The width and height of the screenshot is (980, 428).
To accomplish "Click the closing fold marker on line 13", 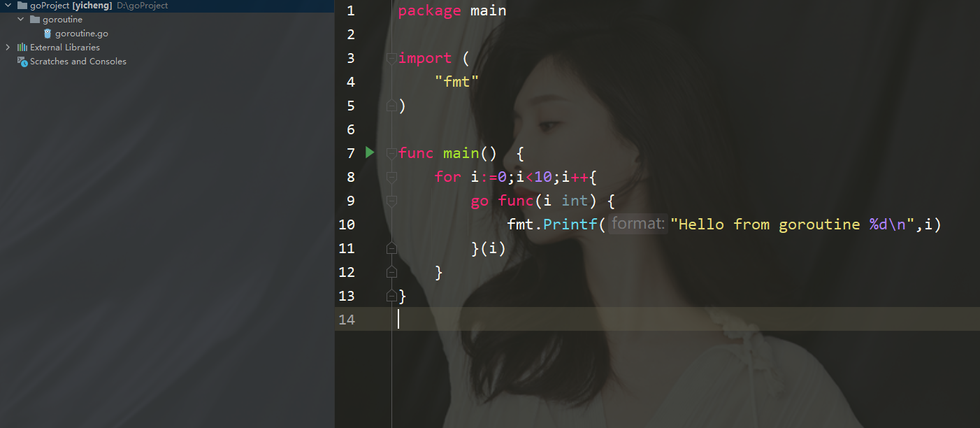I will (x=391, y=296).
